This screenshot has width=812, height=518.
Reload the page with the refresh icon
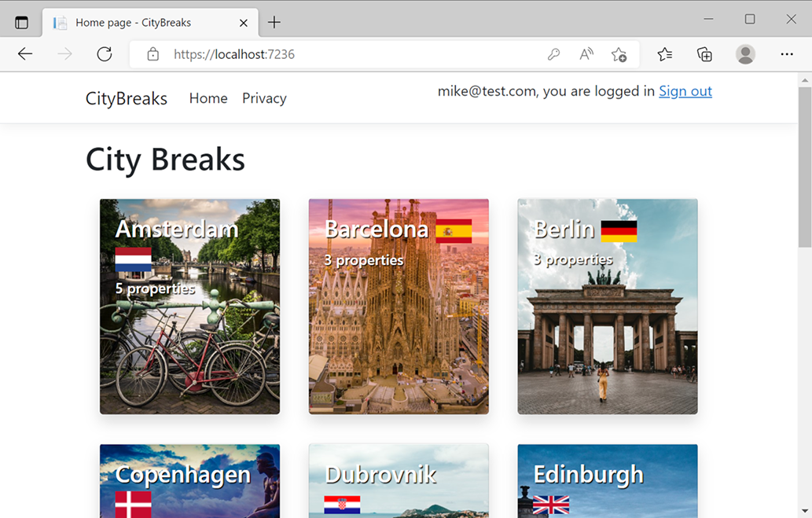(x=105, y=54)
